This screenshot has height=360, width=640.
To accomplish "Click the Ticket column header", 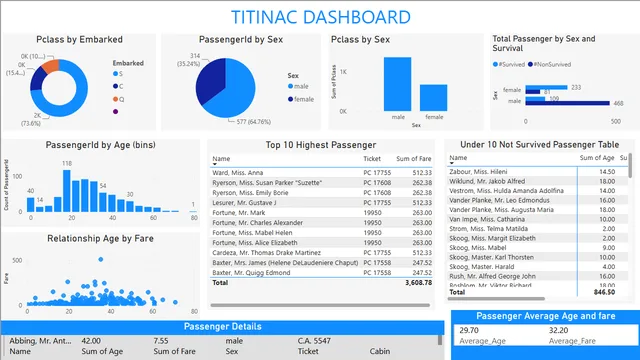I will click(372, 159).
